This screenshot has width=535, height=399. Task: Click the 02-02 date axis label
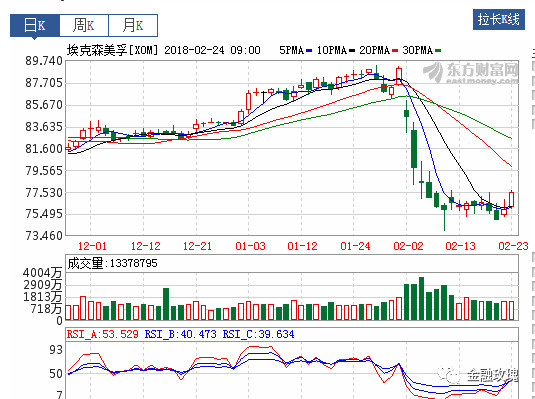408,246
